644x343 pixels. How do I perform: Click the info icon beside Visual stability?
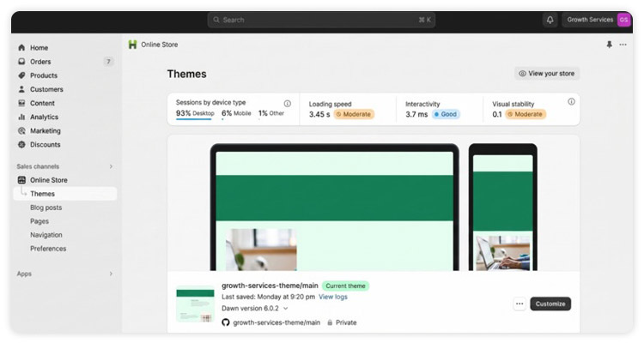pyautogui.click(x=571, y=102)
